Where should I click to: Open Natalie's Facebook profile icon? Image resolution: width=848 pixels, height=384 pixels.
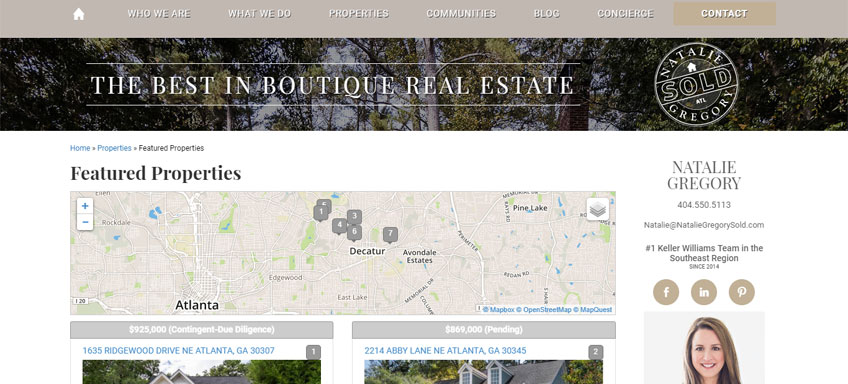[x=666, y=292]
